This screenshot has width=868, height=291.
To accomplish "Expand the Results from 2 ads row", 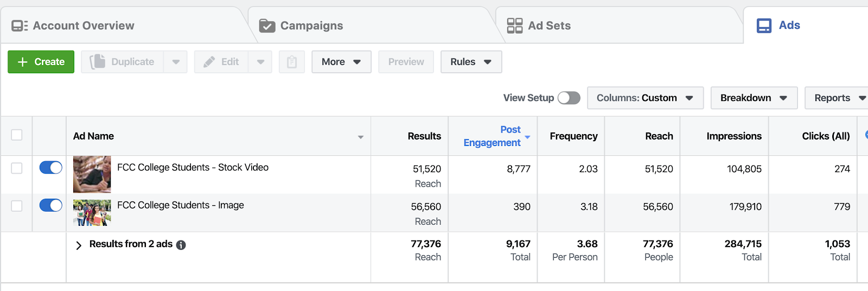I will [x=79, y=245].
